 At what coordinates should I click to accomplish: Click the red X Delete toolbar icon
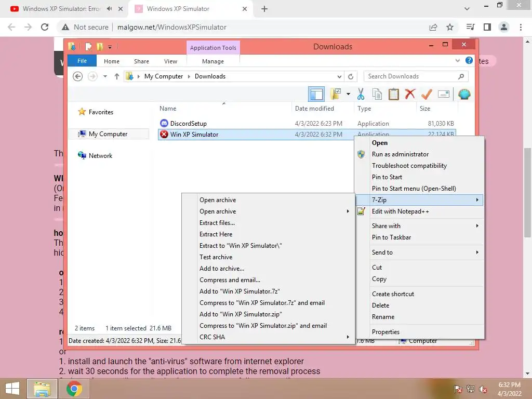(410, 94)
